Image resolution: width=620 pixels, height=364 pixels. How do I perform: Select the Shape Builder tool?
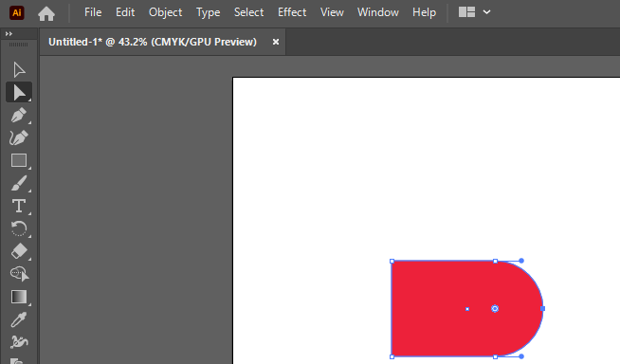pyautogui.click(x=19, y=274)
